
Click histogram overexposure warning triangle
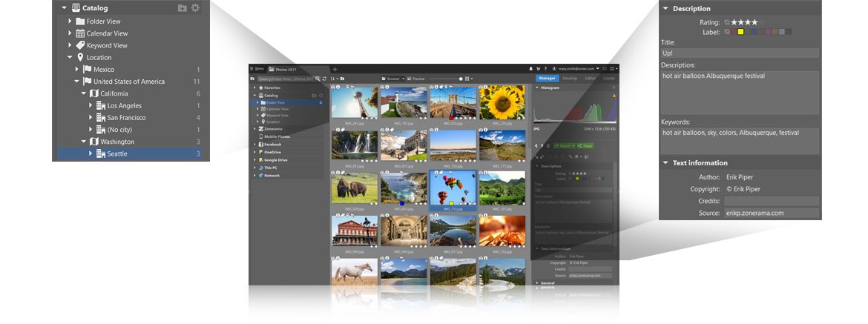(614, 96)
